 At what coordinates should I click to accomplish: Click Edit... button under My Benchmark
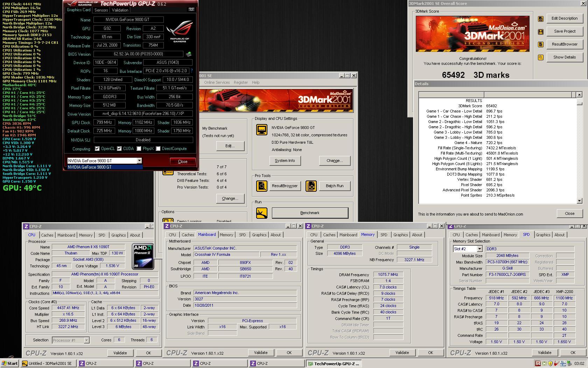click(x=230, y=146)
